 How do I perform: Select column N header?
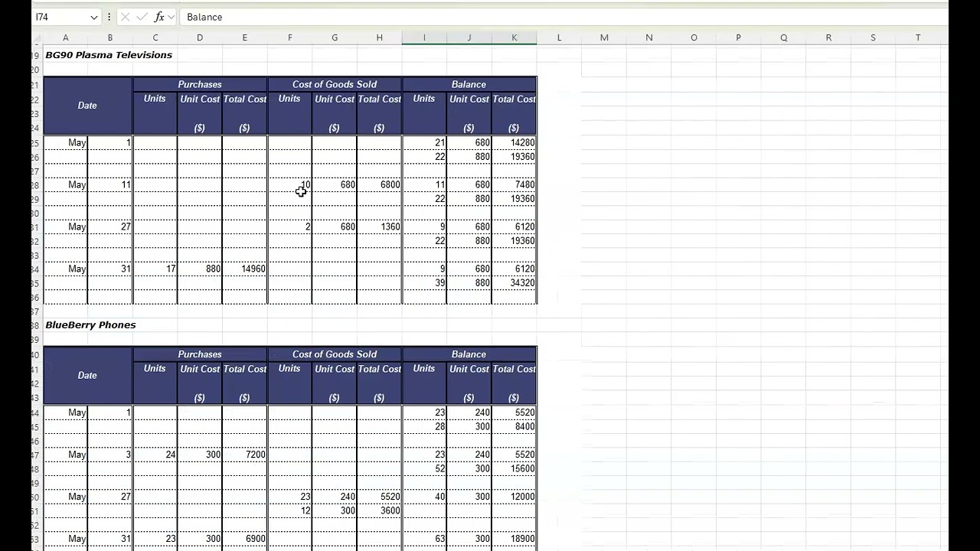[649, 37]
